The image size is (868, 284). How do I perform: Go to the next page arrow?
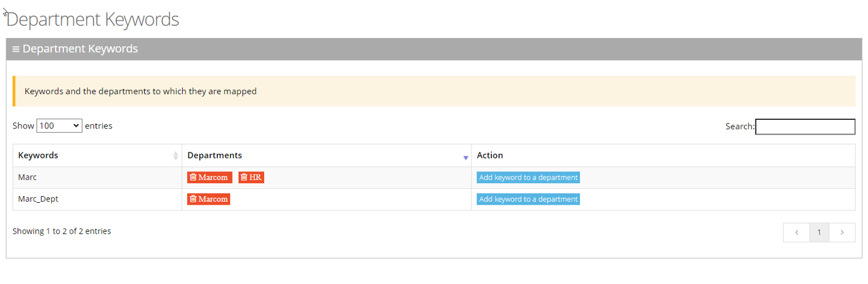(842, 232)
